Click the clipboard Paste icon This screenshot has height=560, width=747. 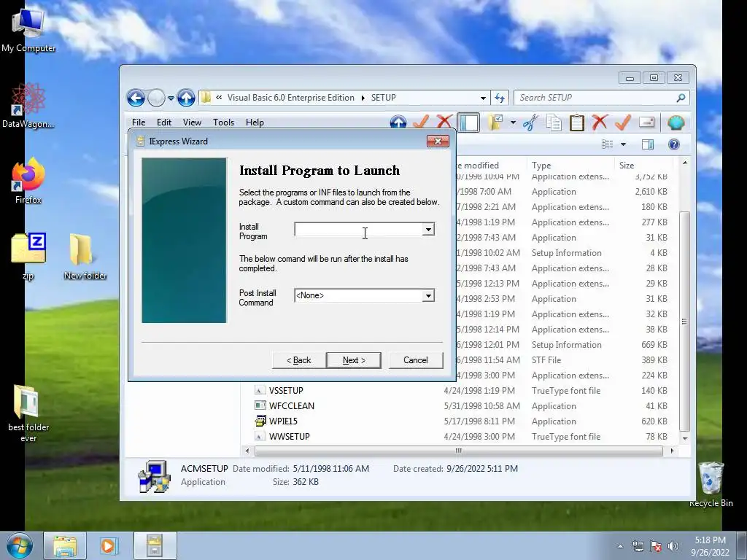(x=577, y=122)
